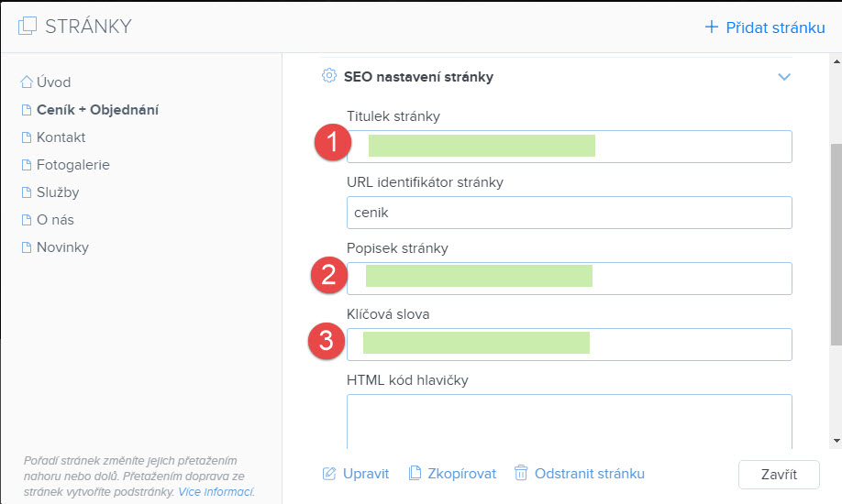This screenshot has width=842, height=504.
Task: Open the Služby page entry
Action: click(x=58, y=192)
